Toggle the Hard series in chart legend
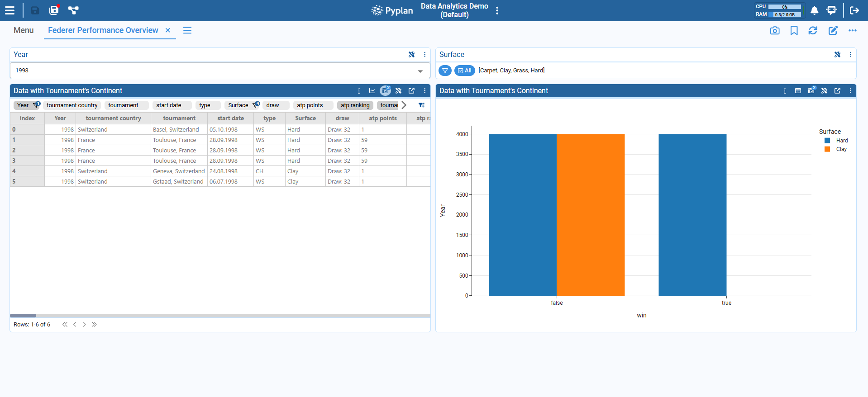 (x=841, y=141)
